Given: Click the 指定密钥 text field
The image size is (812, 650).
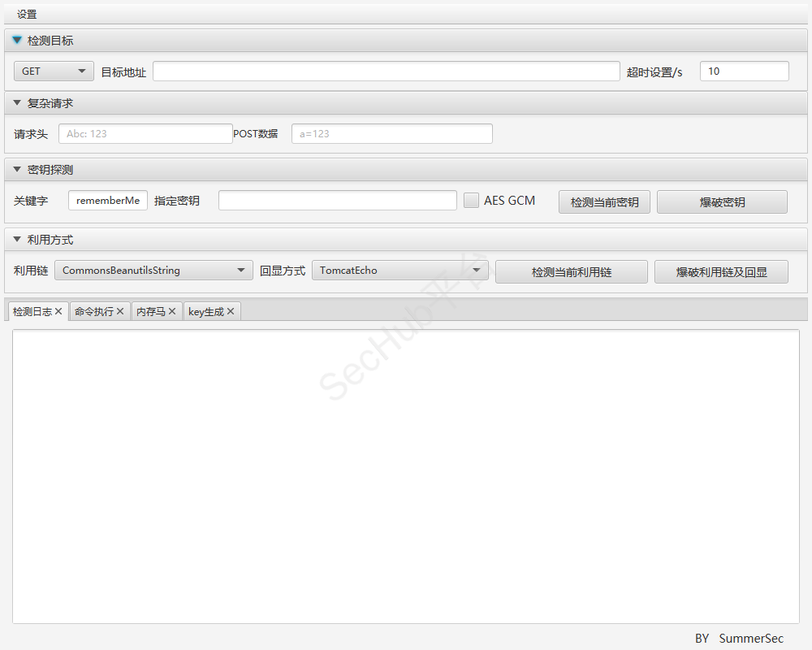Looking at the screenshot, I should (337, 201).
